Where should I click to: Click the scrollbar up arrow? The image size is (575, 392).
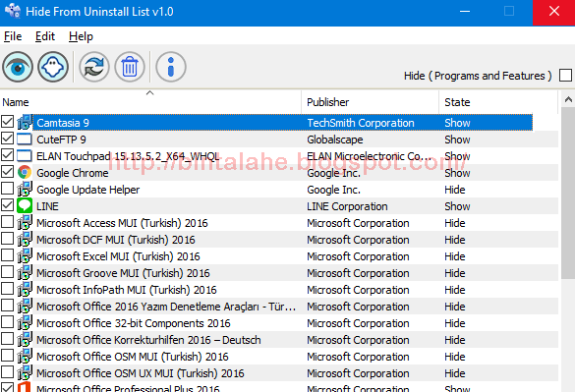568,99
